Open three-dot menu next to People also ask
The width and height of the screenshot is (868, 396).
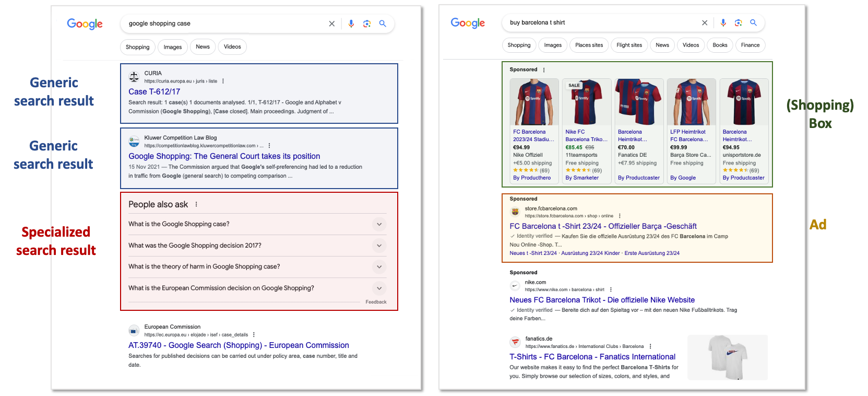pyautogui.click(x=196, y=204)
